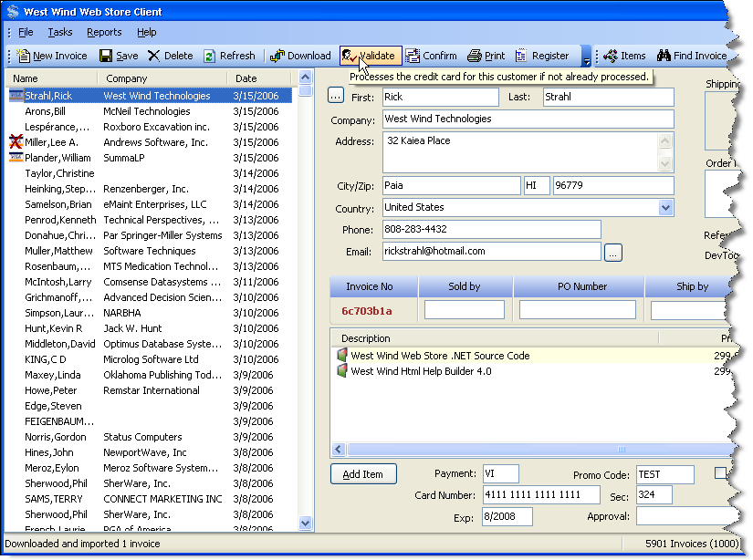The width and height of the screenshot is (753, 560).
Task: Open the File menu
Action: click(26, 32)
